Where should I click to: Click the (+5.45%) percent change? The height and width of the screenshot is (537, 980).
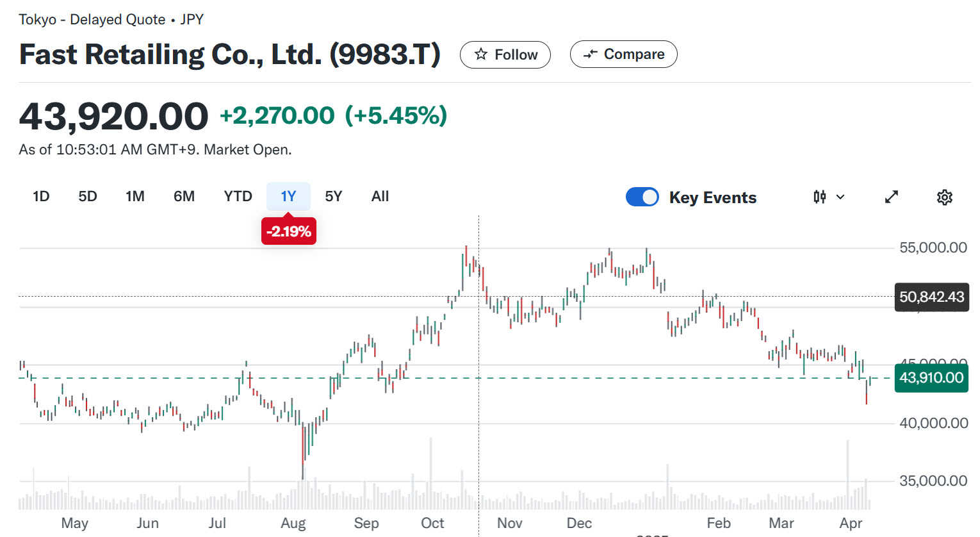click(396, 116)
